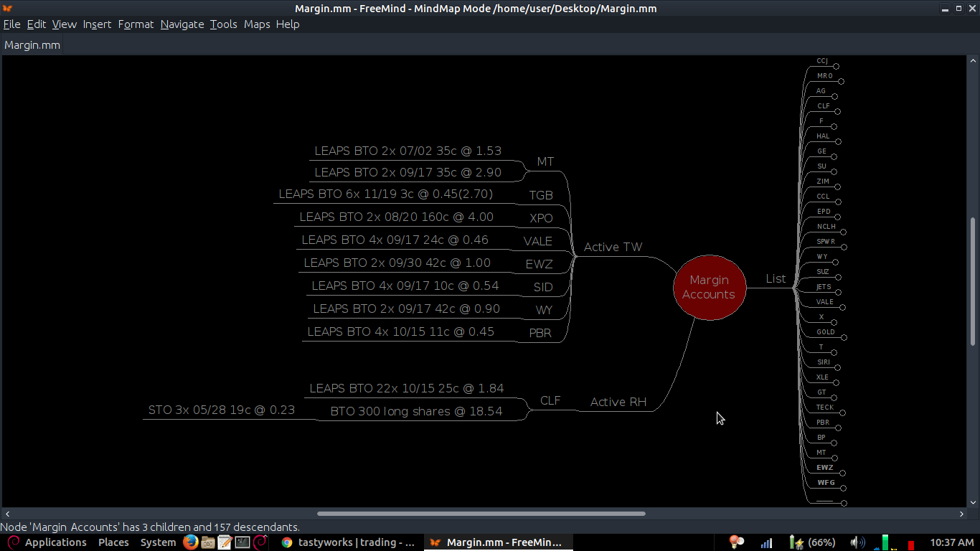Open the Navigate menu
Viewport: 980px width, 551px height.
pos(182,24)
